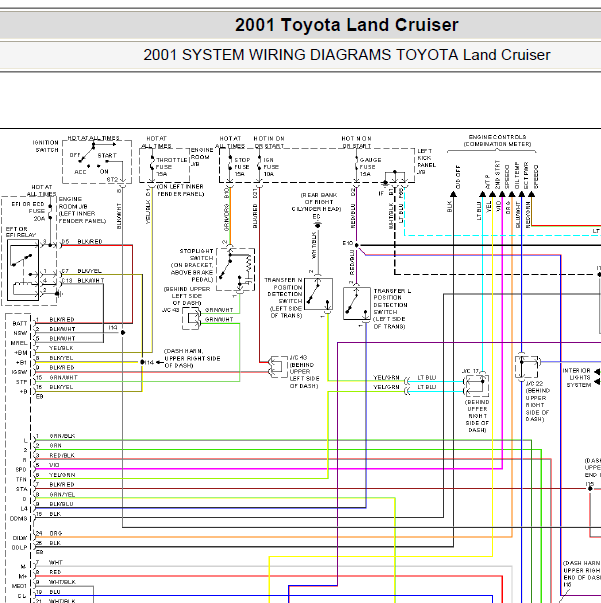Viewport: 601px width, 603px height.
Task: Click the "2001 Toyota Land Cruiser" heading
Action: [346, 25]
